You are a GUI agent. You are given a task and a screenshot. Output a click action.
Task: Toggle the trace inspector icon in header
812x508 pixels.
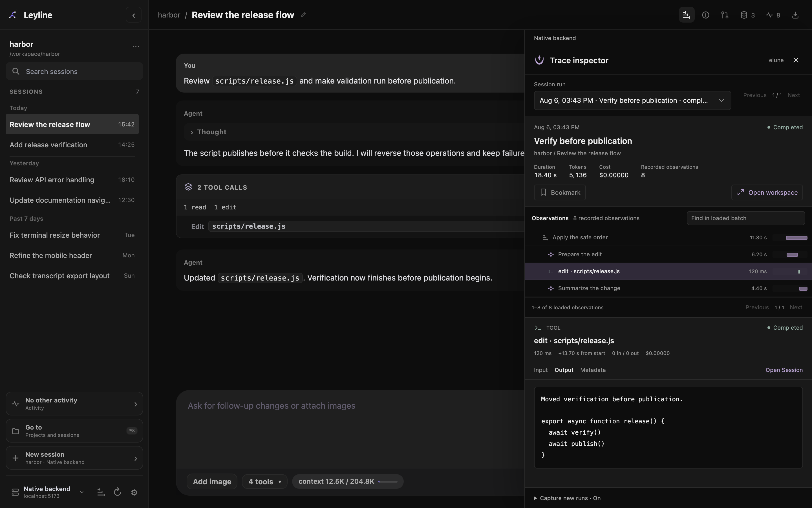click(x=687, y=15)
